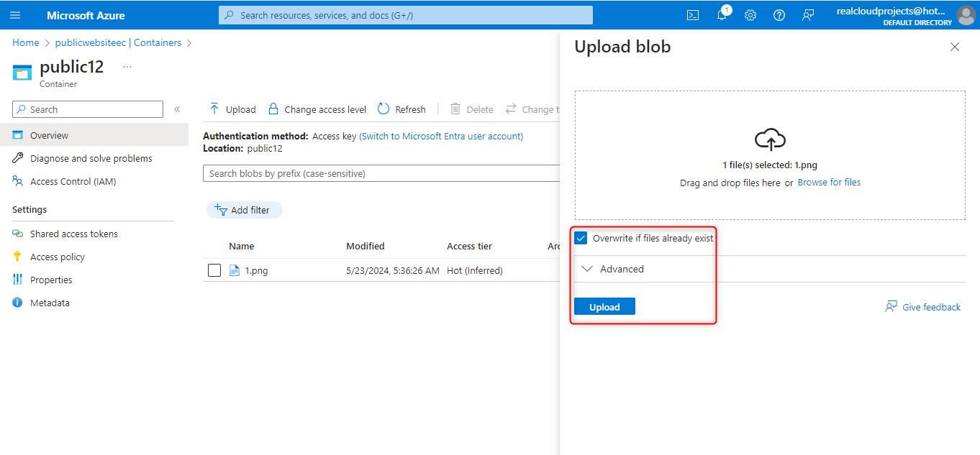Click the Add filter button
The height and width of the screenshot is (455, 980).
coord(245,210)
